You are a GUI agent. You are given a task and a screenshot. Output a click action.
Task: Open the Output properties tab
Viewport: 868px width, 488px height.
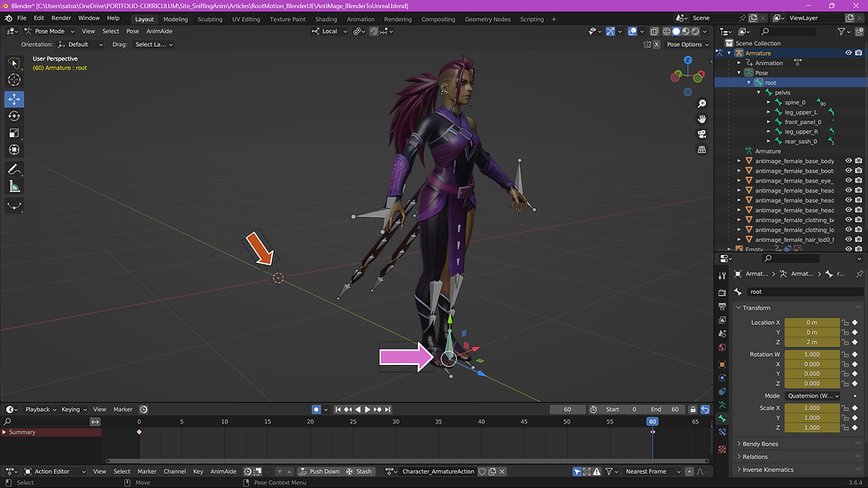722,306
